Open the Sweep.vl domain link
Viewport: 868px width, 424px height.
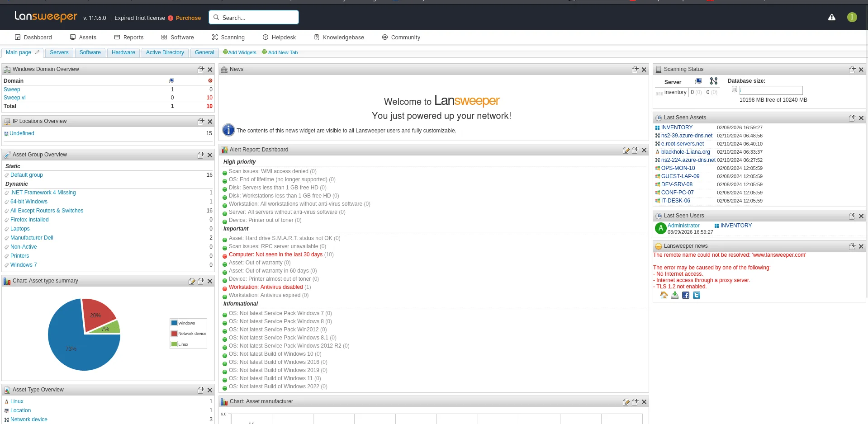[x=14, y=98]
